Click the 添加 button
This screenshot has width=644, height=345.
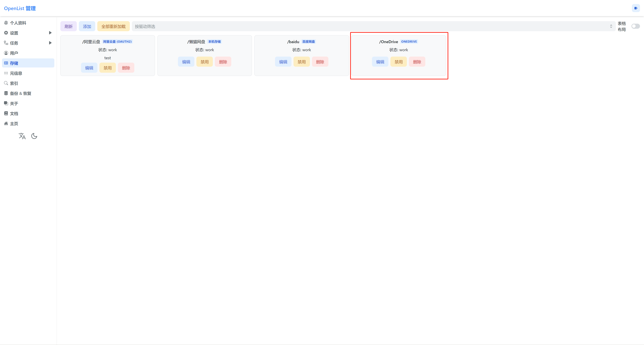pos(87,26)
